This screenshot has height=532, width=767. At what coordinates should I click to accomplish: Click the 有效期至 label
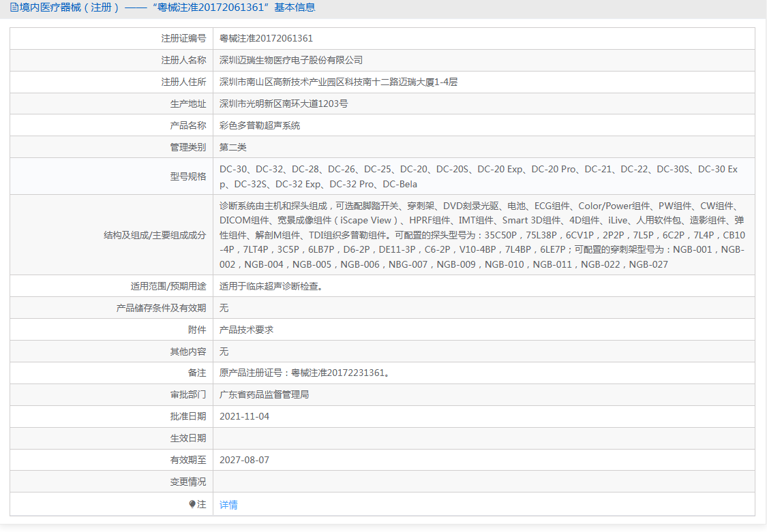(188, 460)
